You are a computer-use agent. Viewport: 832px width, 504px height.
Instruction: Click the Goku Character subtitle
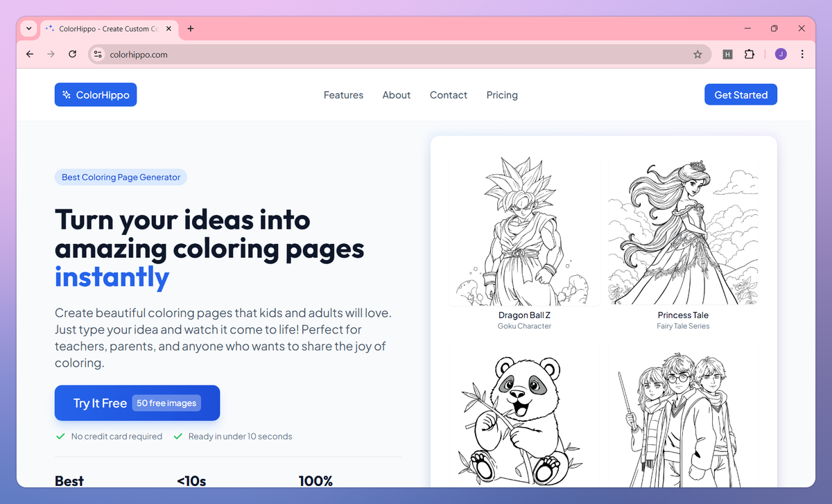[x=524, y=326]
